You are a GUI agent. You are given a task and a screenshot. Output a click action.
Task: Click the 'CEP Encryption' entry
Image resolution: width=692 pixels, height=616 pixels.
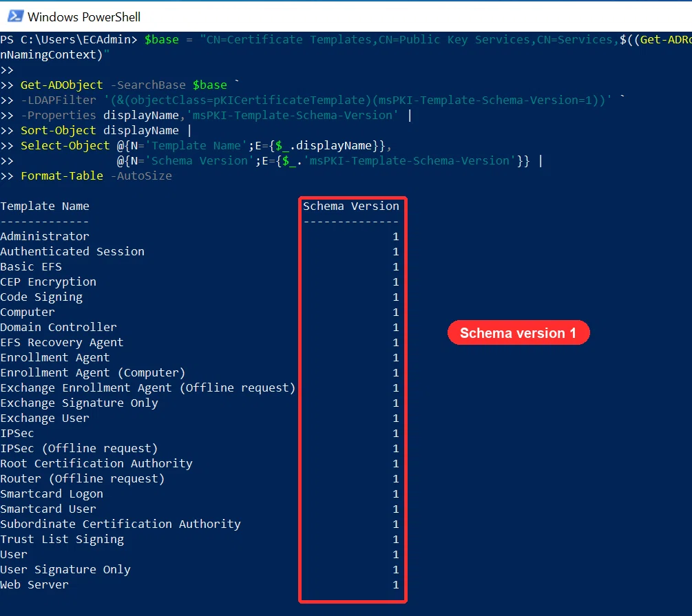click(48, 282)
